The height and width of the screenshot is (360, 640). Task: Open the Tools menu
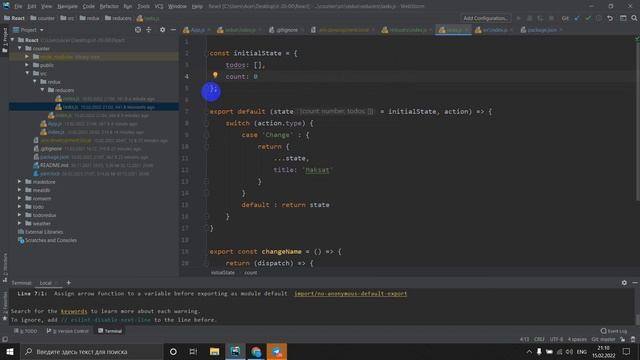[x=143, y=7]
